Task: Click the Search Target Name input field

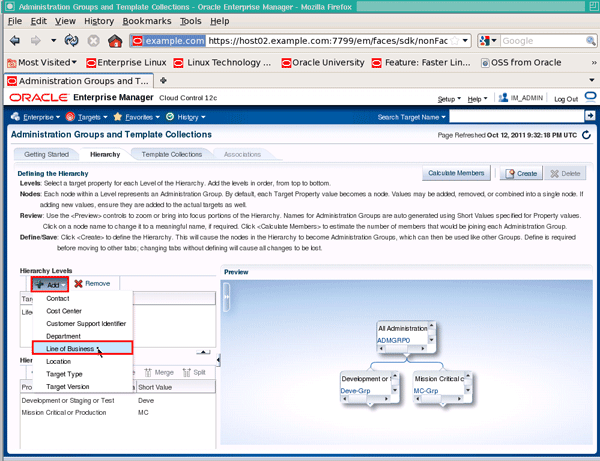Action: [x=517, y=116]
